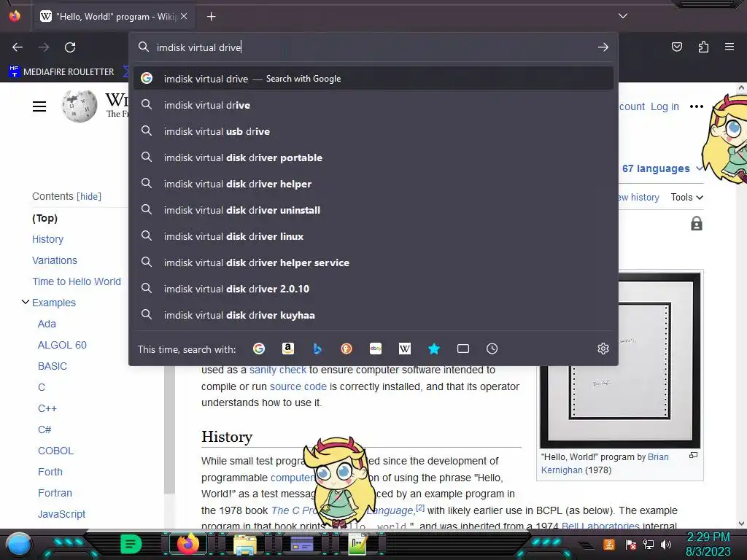Click the browser back arrow
The image size is (747, 560).
18,47
